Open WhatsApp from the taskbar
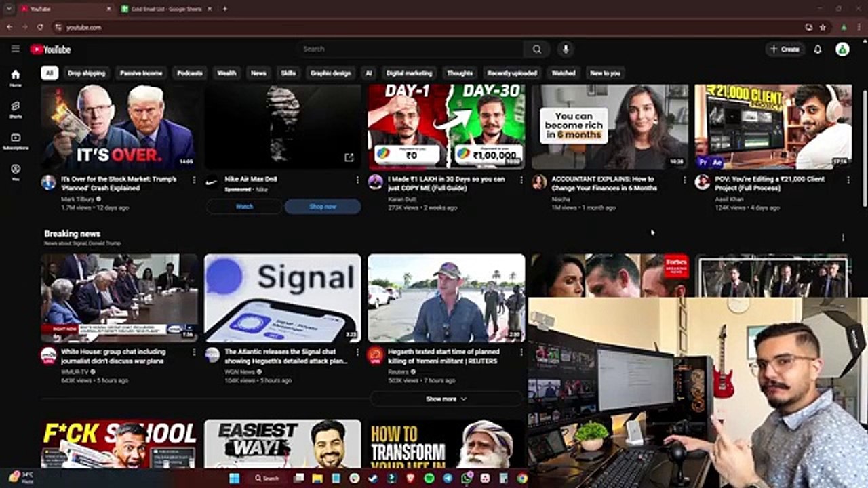 [466, 478]
